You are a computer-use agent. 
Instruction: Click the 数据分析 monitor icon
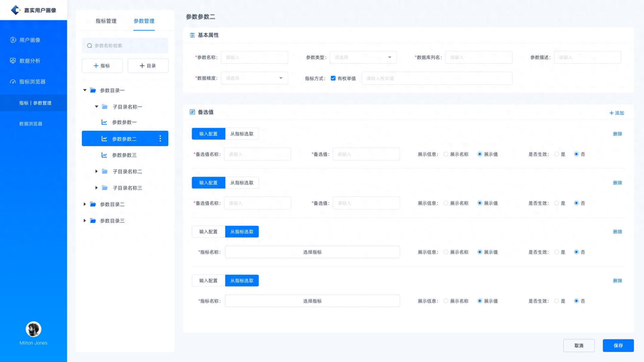pyautogui.click(x=13, y=61)
